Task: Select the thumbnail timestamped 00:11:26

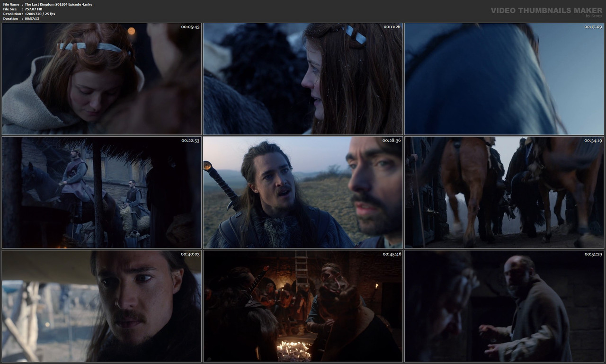Action: [303, 79]
